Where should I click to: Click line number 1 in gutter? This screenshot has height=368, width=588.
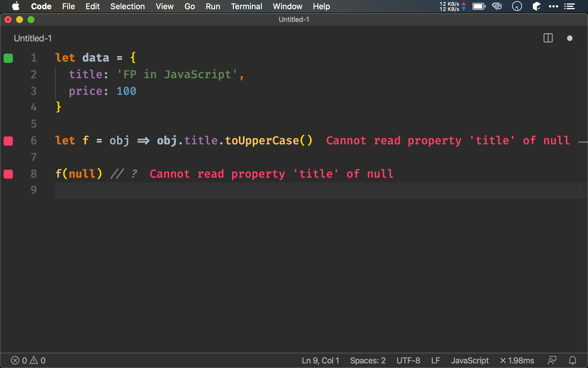pos(34,58)
